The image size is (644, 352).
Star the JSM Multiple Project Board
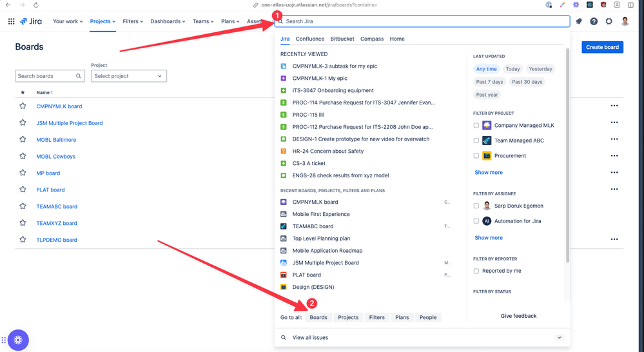click(x=23, y=122)
